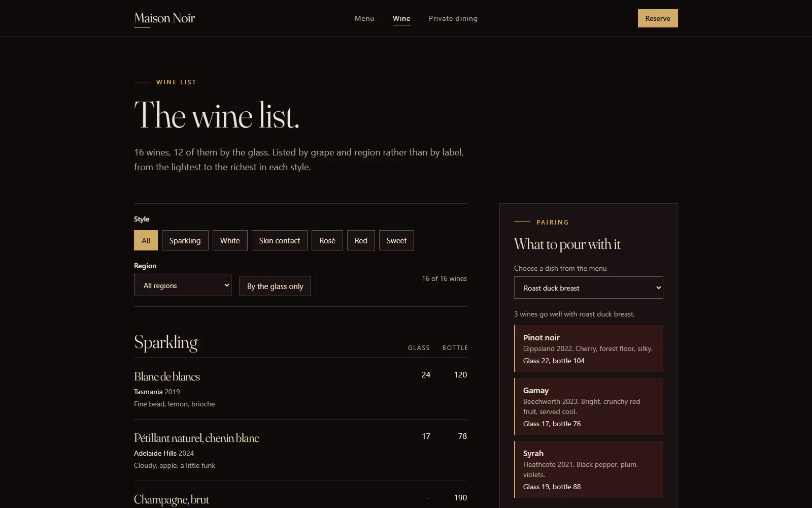Filter wines by Sweet style

pos(396,240)
